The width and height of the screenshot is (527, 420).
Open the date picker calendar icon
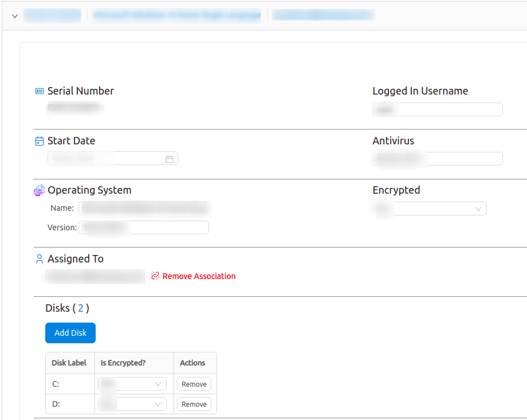[x=170, y=159]
